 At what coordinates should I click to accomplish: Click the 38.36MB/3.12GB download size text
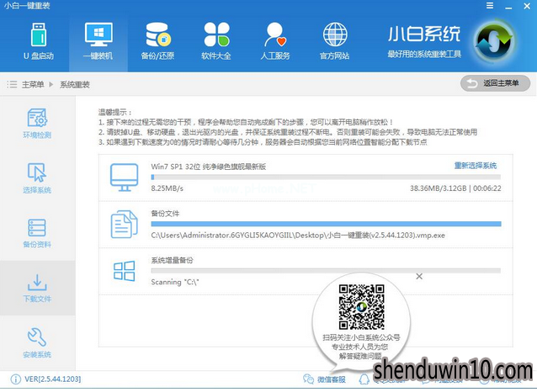pyautogui.click(x=439, y=188)
